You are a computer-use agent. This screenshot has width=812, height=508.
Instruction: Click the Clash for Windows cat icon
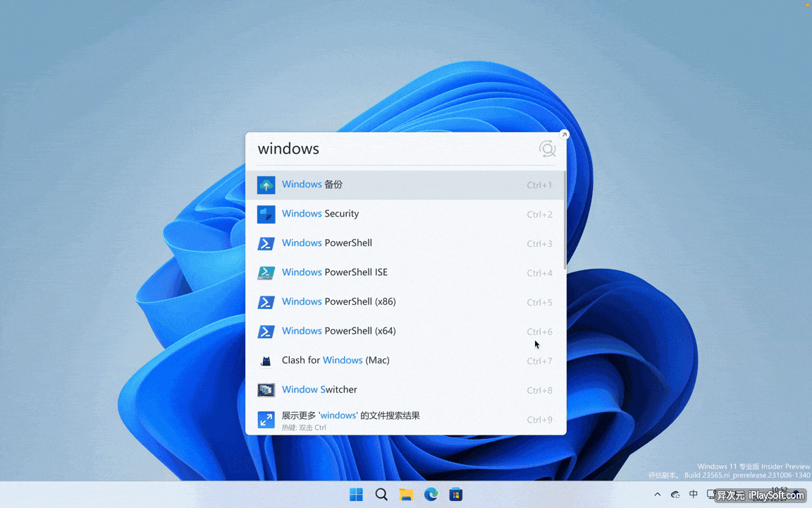(x=266, y=361)
